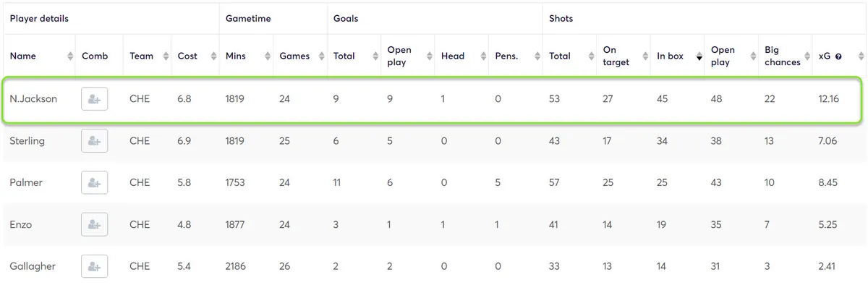
Task: Add Sterling to comparison
Action: [x=94, y=141]
